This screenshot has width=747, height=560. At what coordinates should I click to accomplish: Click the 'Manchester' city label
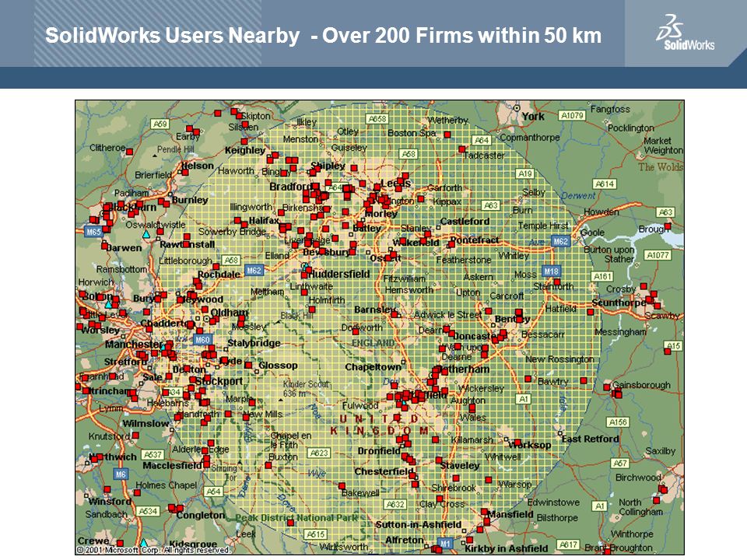tap(134, 344)
